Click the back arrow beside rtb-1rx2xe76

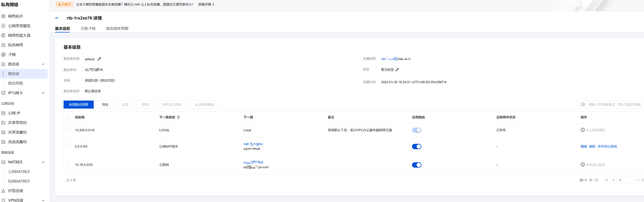pos(57,18)
